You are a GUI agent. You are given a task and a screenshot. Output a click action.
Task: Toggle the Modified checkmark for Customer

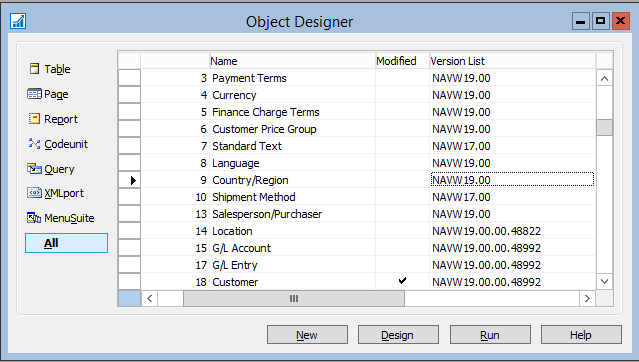tap(402, 281)
